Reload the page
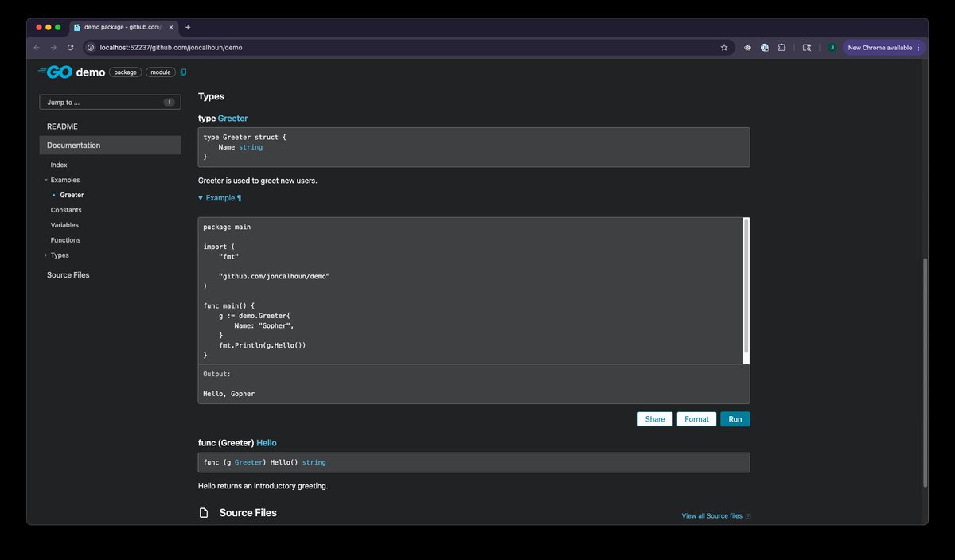 [x=70, y=48]
